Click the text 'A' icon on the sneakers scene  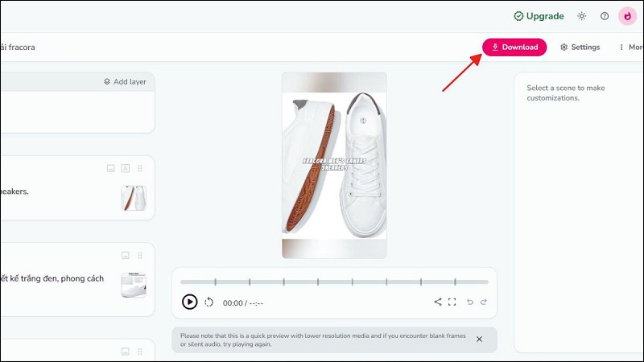click(x=126, y=168)
